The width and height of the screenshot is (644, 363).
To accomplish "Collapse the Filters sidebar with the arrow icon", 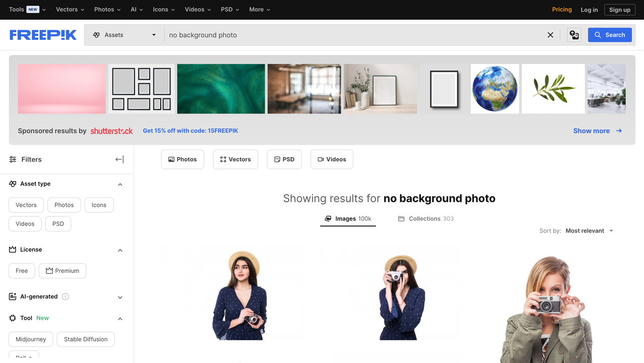I will point(119,159).
